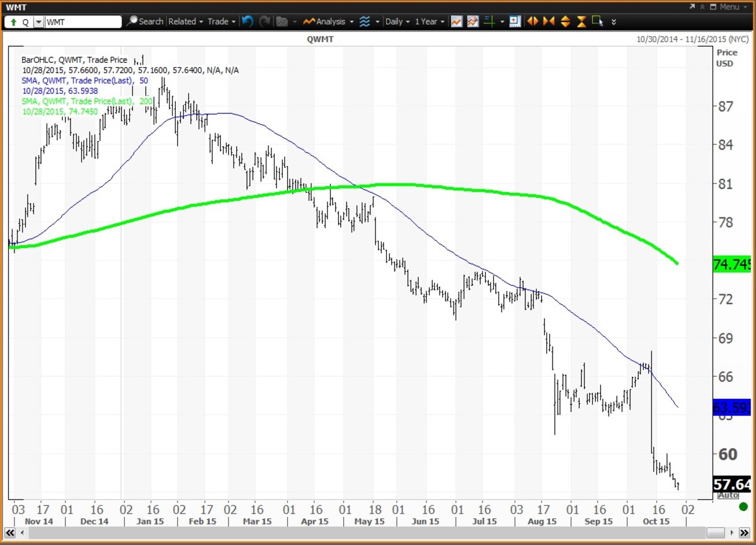
Task: Open the Trade menu
Action: 221,21
